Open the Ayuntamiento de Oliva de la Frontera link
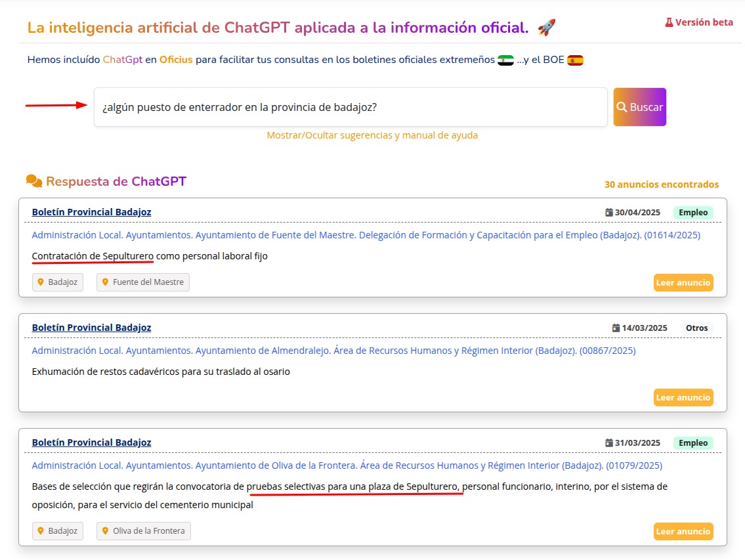 [347, 465]
